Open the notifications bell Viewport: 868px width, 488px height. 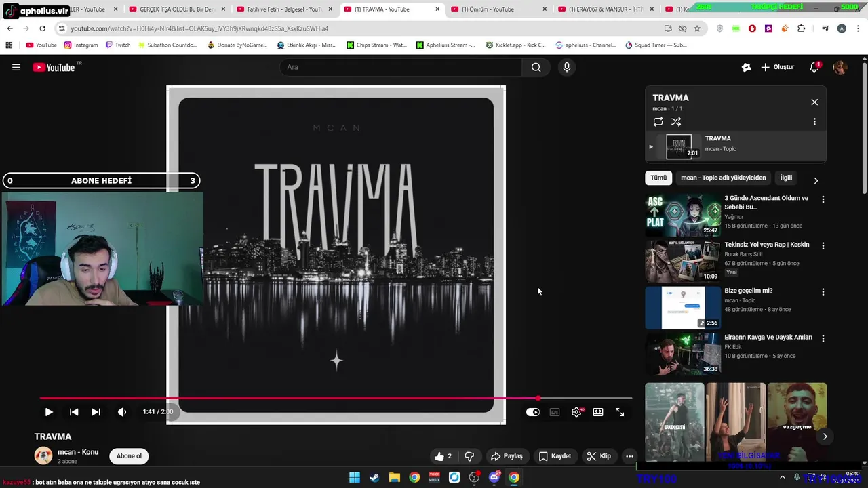[x=815, y=67]
